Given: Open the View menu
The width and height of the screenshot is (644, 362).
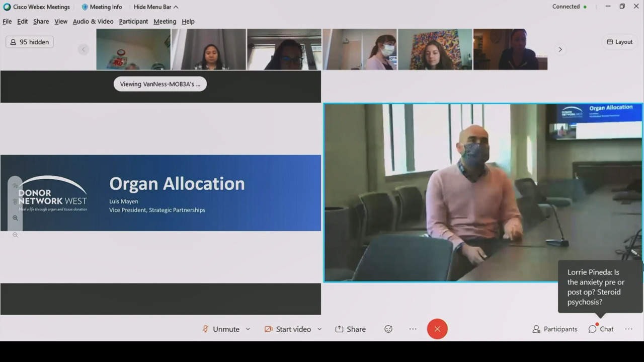Looking at the screenshot, I should pos(61,22).
